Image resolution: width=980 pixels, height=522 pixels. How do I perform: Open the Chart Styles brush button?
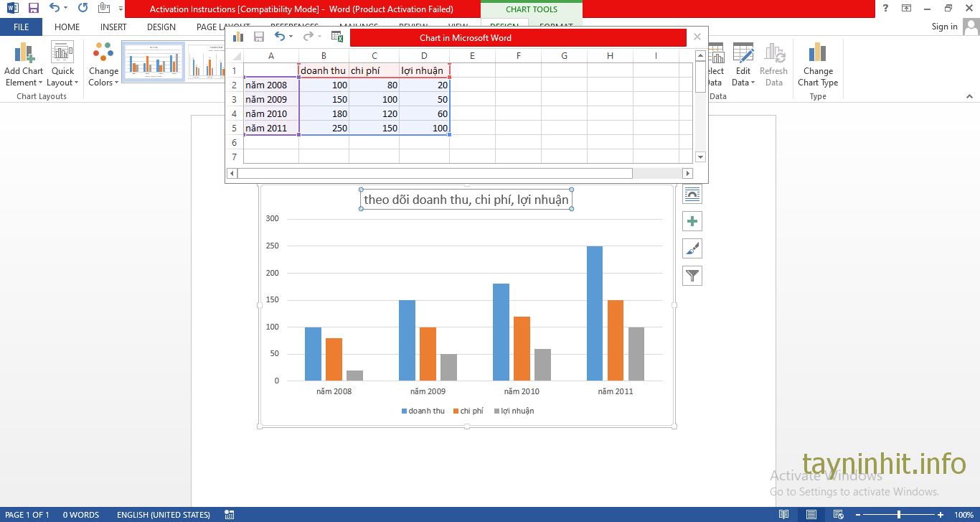coord(692,248)
